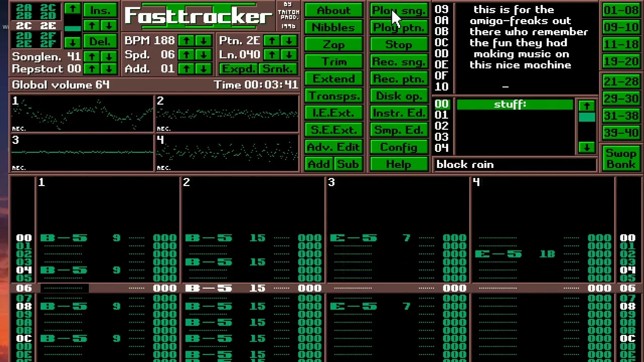The image size is (644, 362).
Task: Decrease pattern length with Ln. down arrow
Action: [x=288, y=55]
